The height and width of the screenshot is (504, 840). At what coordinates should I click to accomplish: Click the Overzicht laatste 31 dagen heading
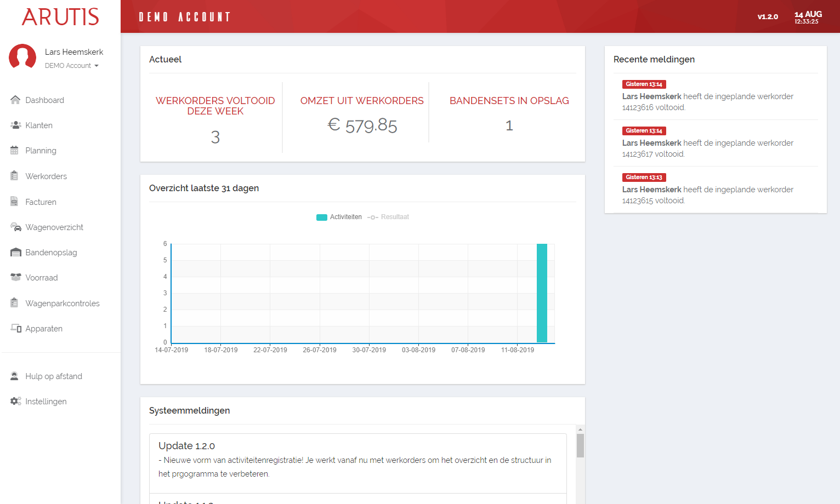coord(204,188)
